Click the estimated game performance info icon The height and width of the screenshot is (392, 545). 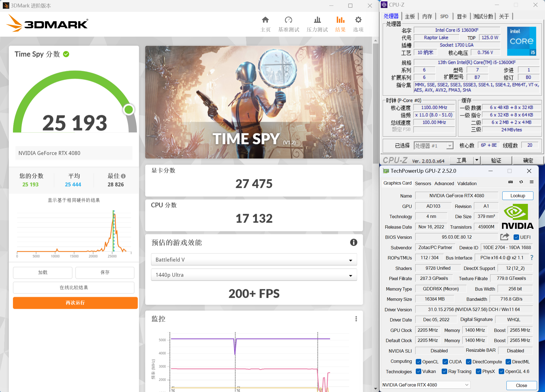pyautogui.click(x=354, y=242)
